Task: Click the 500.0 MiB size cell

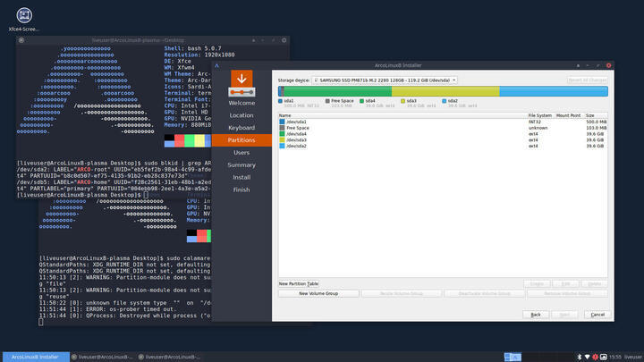Action: click(596, 122)
